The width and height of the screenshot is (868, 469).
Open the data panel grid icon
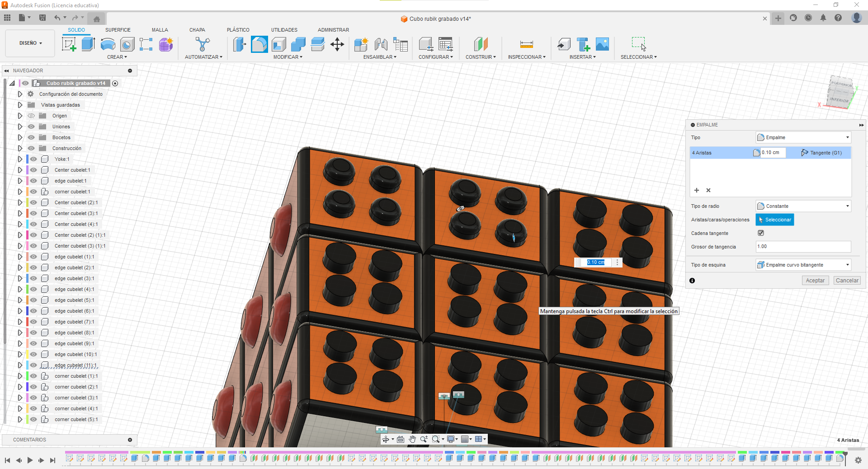point(7,18)
